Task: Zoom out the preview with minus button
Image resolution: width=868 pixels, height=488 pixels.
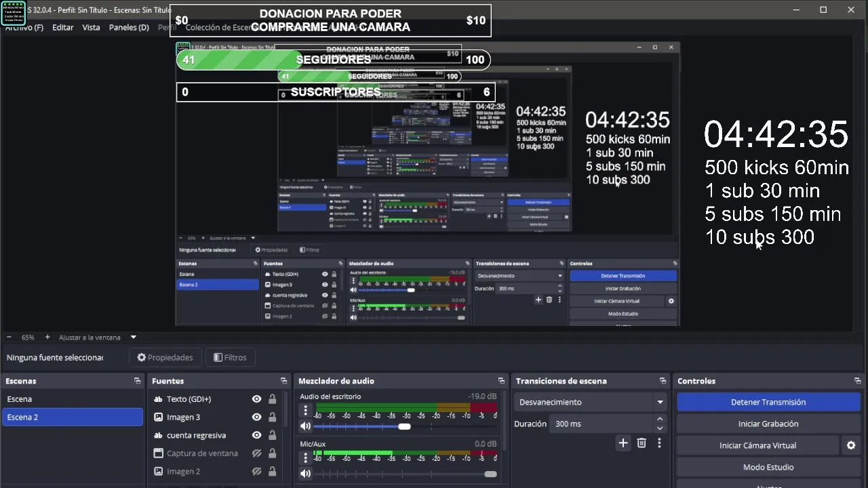Action: [9, 337]
